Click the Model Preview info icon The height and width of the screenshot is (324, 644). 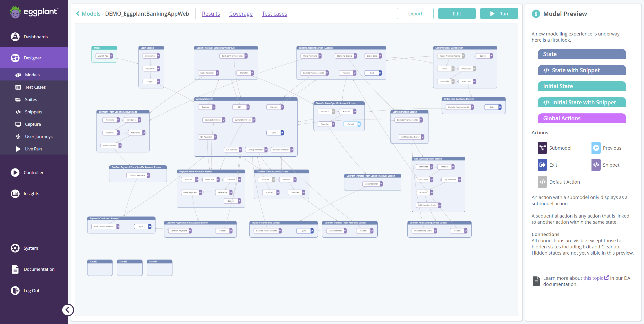pos(536,14)
